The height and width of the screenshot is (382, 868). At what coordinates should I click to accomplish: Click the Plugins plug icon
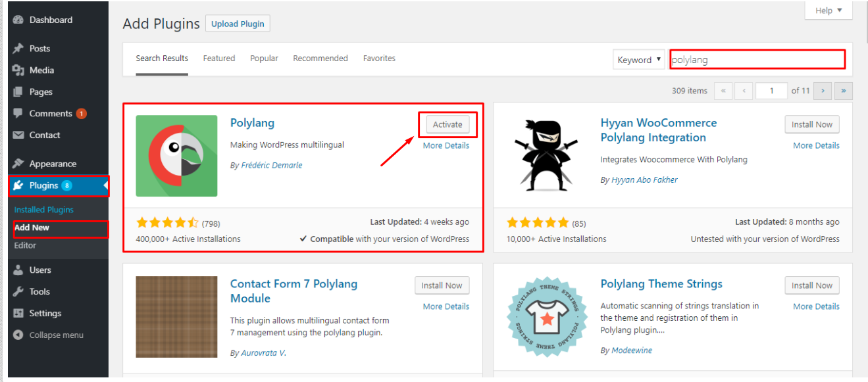tap(18, 185)
